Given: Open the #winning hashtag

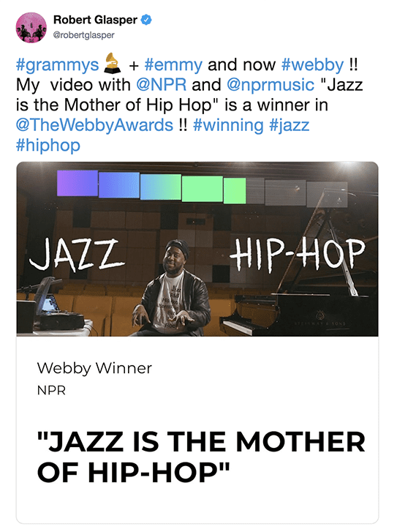Looking at the screenshot, I should tap(228, 125).
